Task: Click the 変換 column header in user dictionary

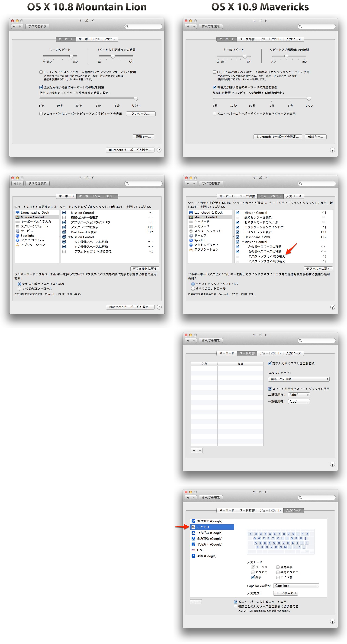Action: click(240, 364)
